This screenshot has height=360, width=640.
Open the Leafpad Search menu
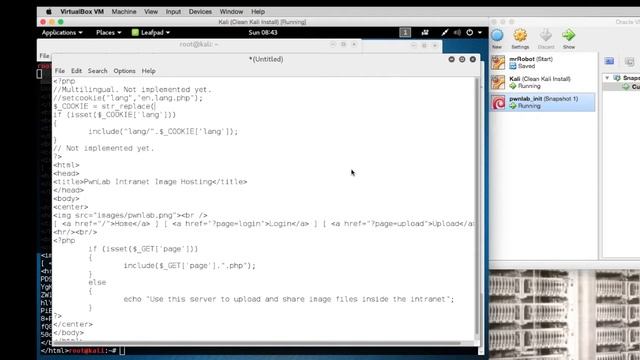coord(98,71)
